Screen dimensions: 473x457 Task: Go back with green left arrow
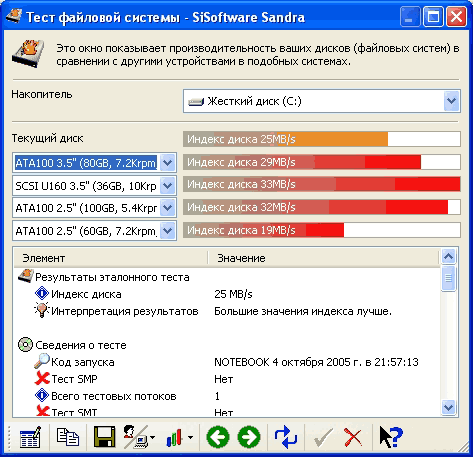[x=218, y=437]
